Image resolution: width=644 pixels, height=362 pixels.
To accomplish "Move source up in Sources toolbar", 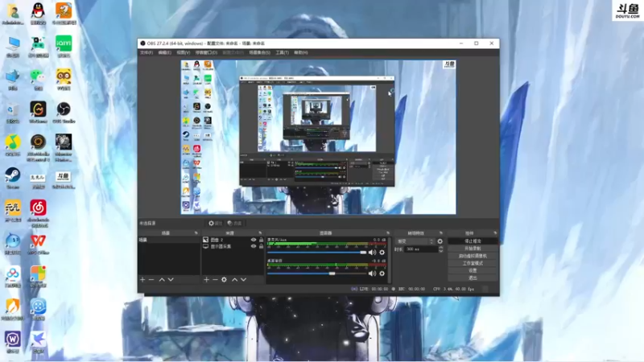I will coord(234,279).
